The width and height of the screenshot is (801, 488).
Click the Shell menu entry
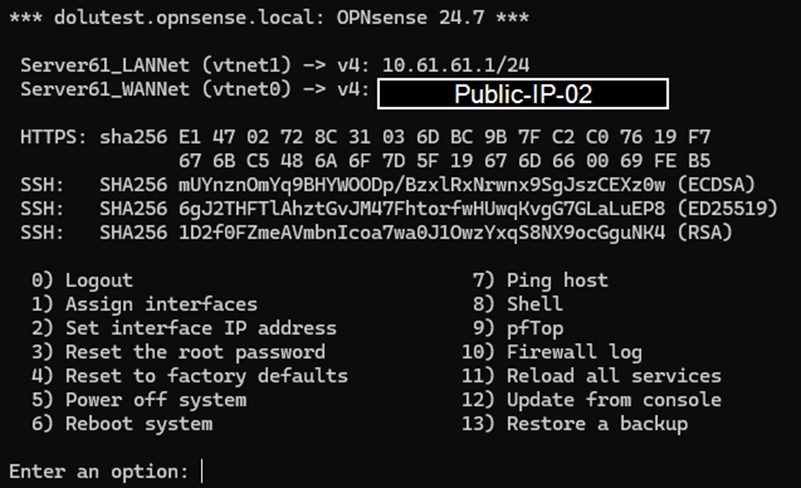(x=518, y=305)
